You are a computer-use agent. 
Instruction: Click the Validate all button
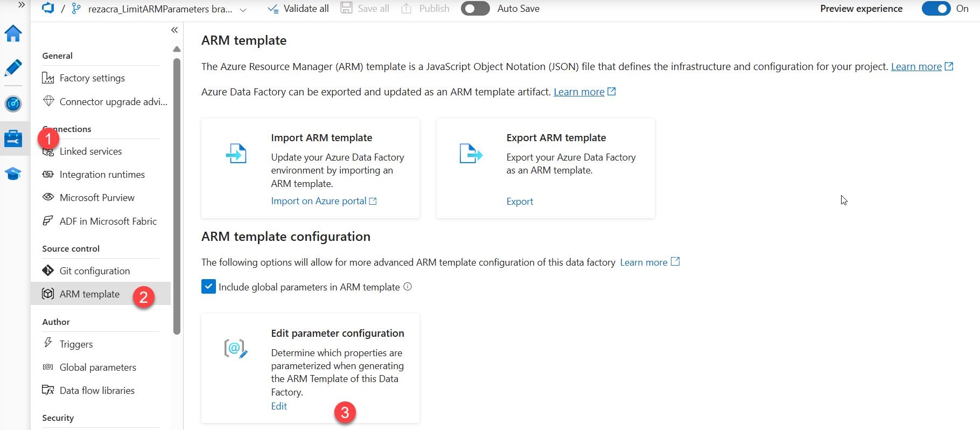coord(298,9)
